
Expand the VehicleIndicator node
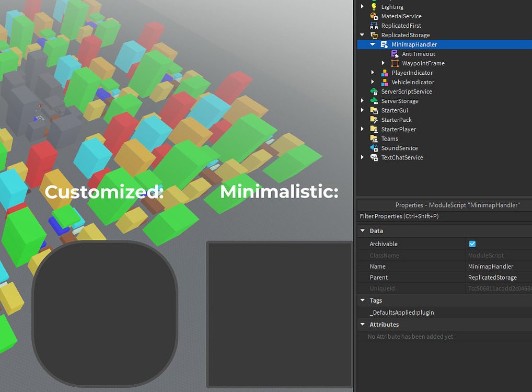[373, 82]
